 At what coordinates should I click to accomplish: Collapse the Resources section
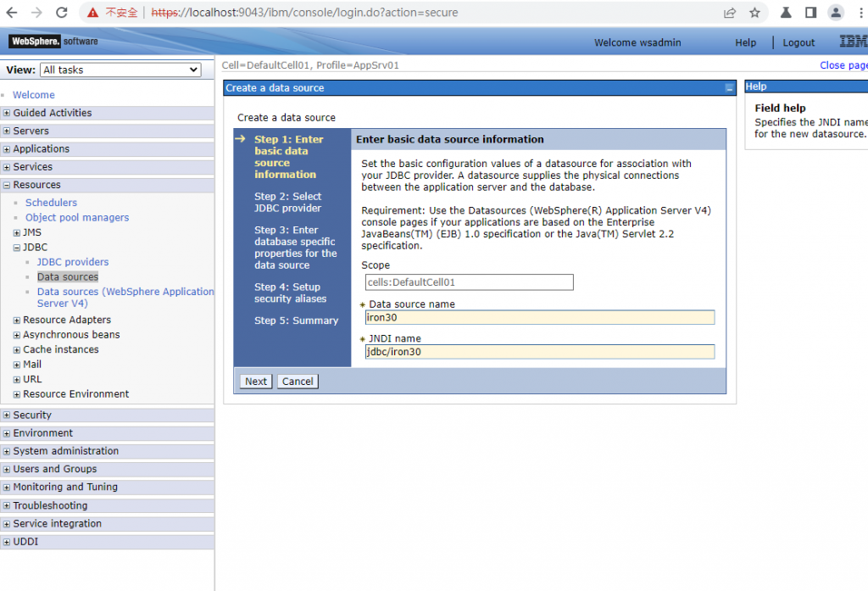pos(7,185)
